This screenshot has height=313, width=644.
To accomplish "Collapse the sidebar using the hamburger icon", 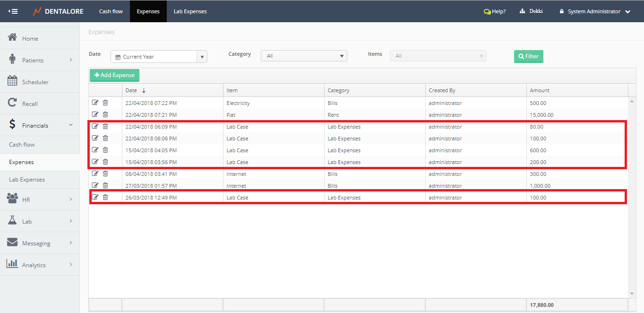I will [x=13, y=11].
